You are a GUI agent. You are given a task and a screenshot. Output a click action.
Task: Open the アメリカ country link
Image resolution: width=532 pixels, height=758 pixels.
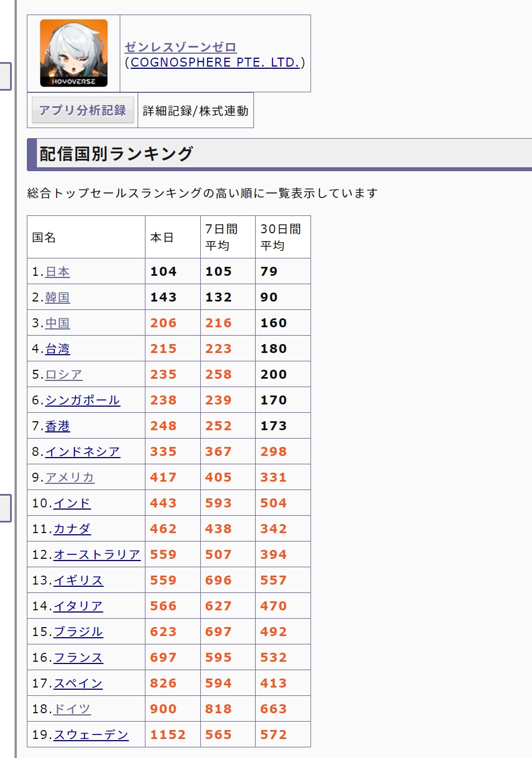click(70, 478)
